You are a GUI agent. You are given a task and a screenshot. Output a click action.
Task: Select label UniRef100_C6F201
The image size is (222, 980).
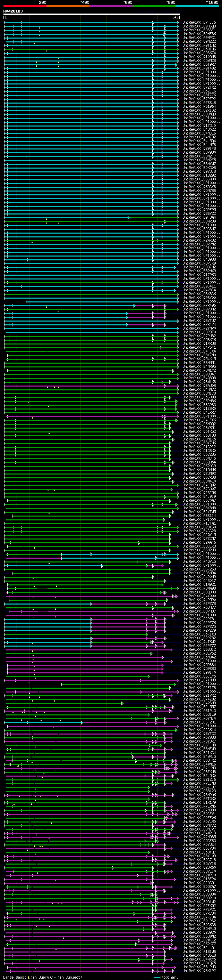pyautogui.click(x=199, y=722)
